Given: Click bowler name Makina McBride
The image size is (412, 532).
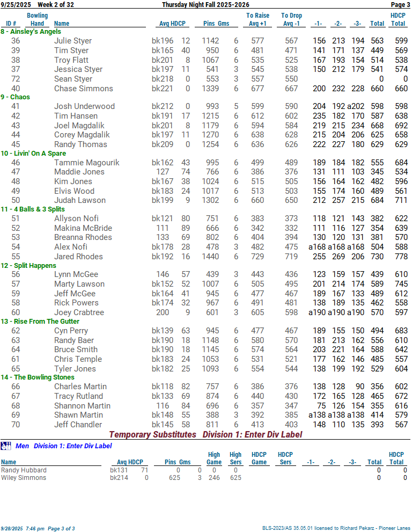Looking at the screenshot, I should point(83,228).
